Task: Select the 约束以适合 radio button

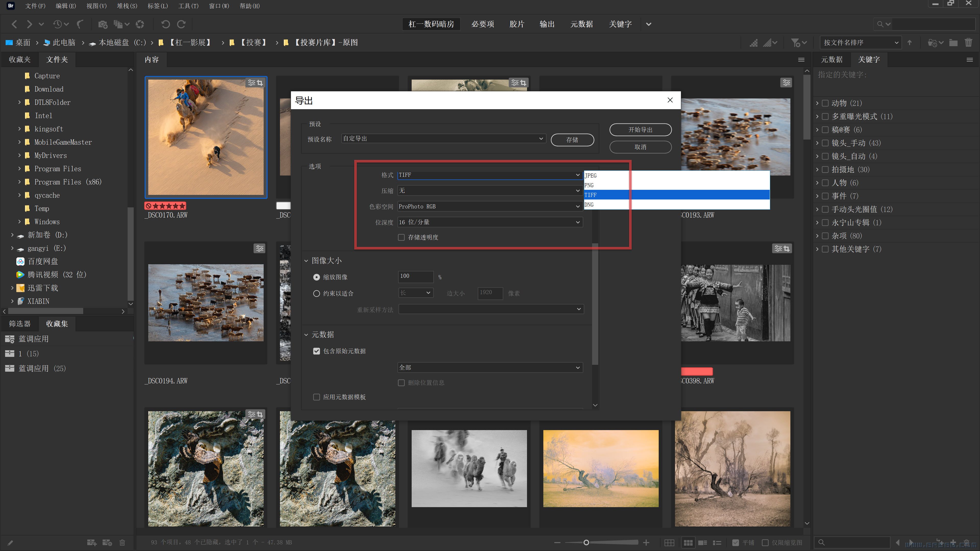Action: 316,293
